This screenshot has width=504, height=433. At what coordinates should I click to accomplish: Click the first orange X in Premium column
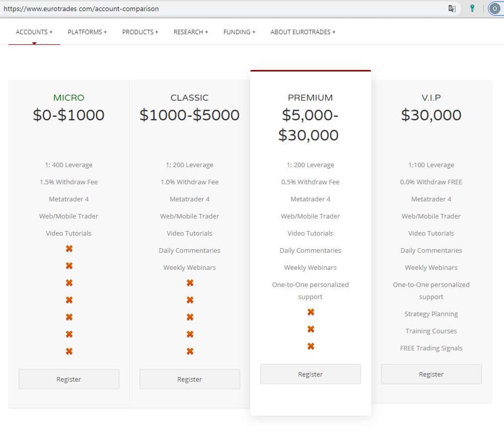click(311, 312)
